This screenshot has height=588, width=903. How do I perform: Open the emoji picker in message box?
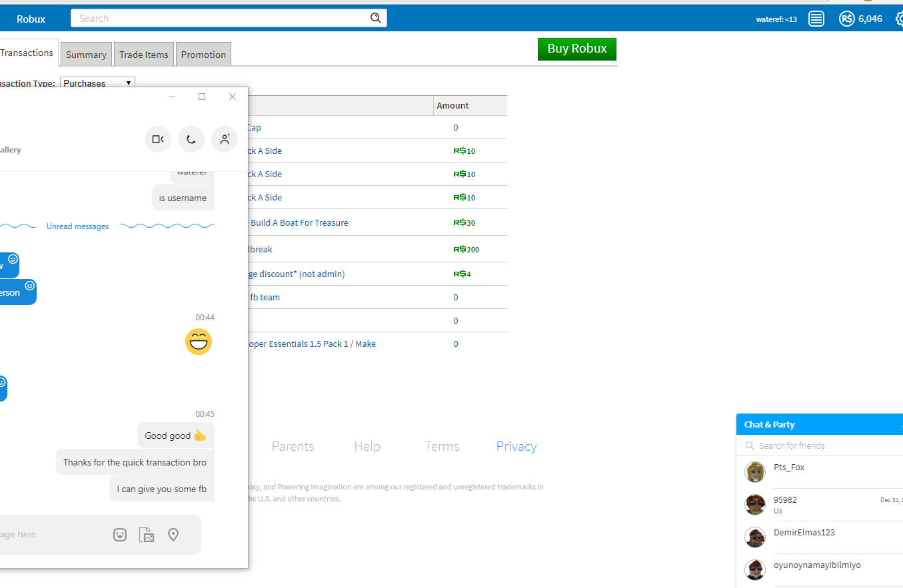click(120, 535)
